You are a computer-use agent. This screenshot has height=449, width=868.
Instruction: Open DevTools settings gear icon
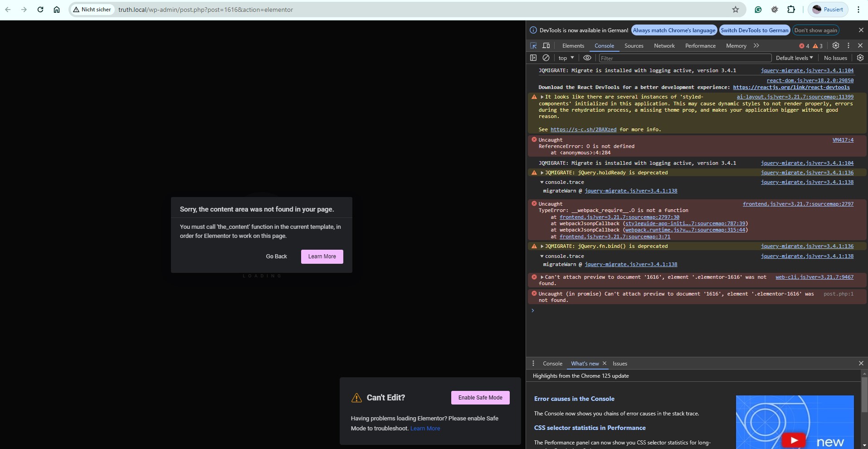coord(836,45)
